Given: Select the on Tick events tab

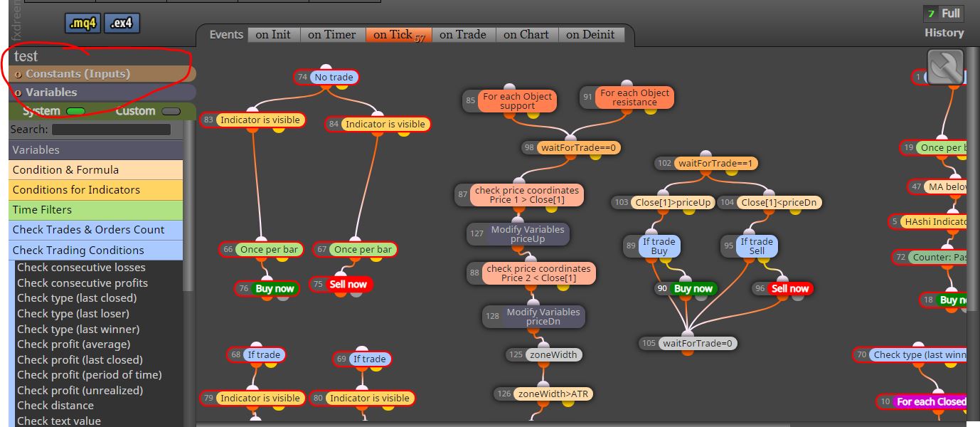Looking at the screenshot, I should coord(398,34).
